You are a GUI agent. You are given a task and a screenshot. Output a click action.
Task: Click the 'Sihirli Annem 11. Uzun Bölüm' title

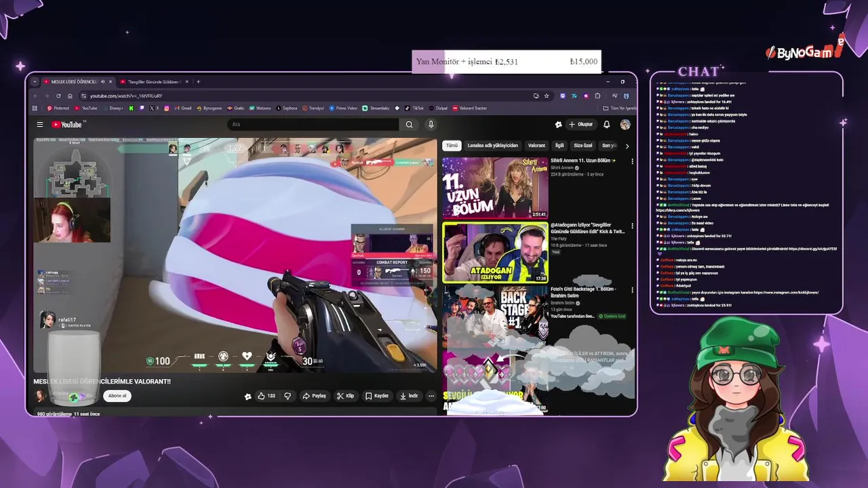pos(583,161)
